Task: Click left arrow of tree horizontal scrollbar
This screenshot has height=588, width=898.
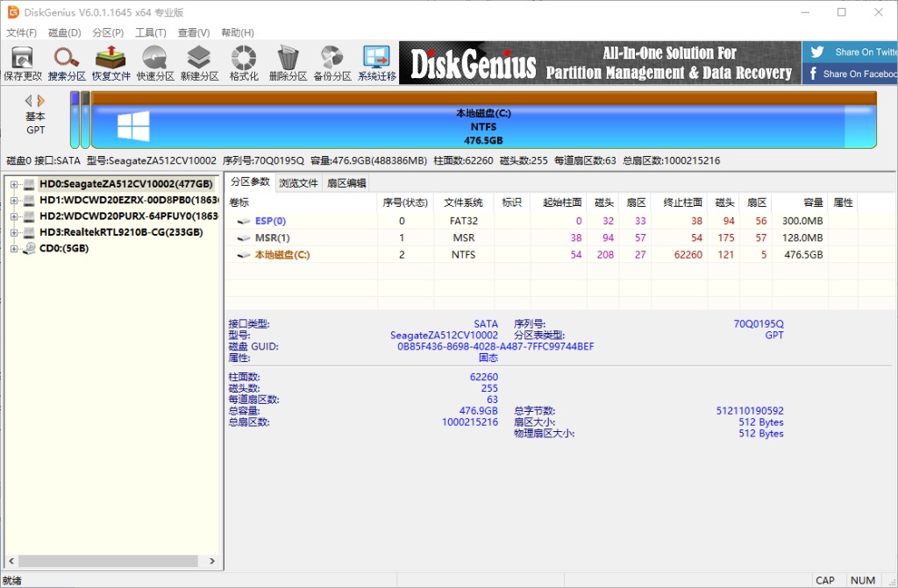Action: click(x=11, y=561)
